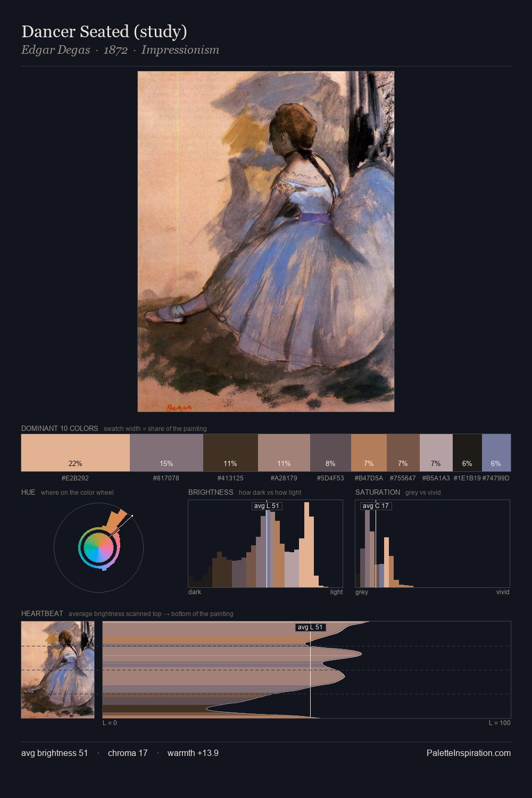Open the PaletteInspiration.com link
The height and width of the screenshot is (798, 532).
tap(469, 753)
